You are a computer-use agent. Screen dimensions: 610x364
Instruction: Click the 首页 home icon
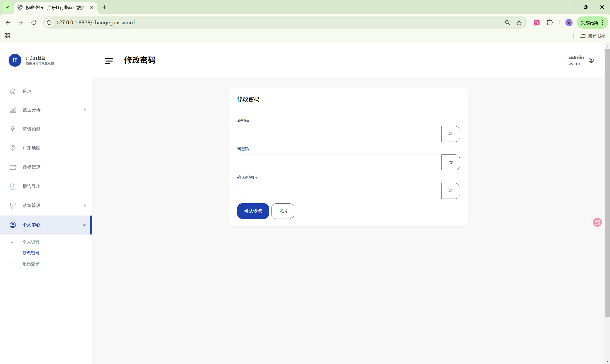[x=13, y=91]
